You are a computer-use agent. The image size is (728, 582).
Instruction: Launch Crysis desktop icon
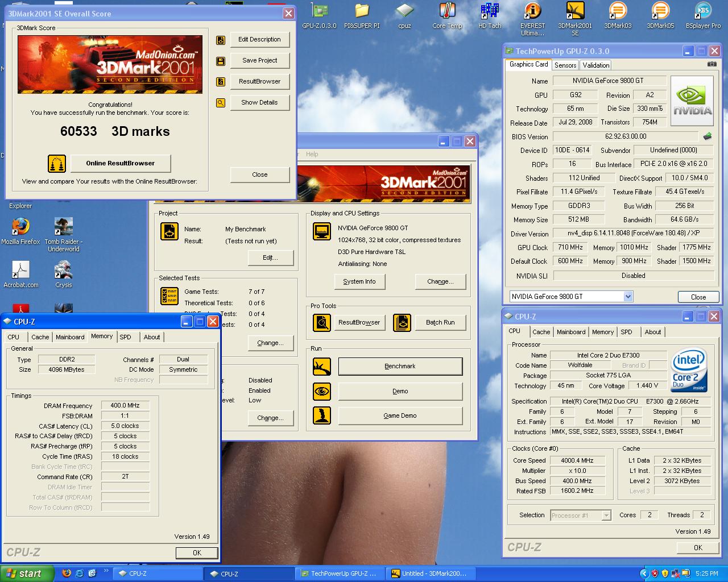pos(64,274)
